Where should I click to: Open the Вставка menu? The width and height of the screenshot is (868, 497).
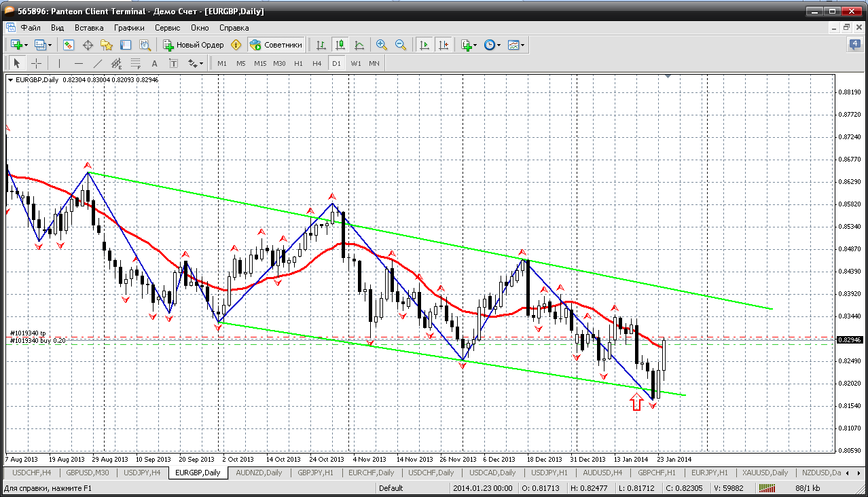(89, 28)
